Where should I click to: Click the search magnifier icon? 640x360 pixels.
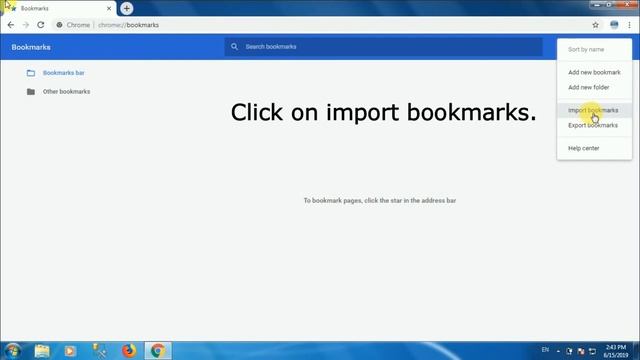click(x=234, y=47)
